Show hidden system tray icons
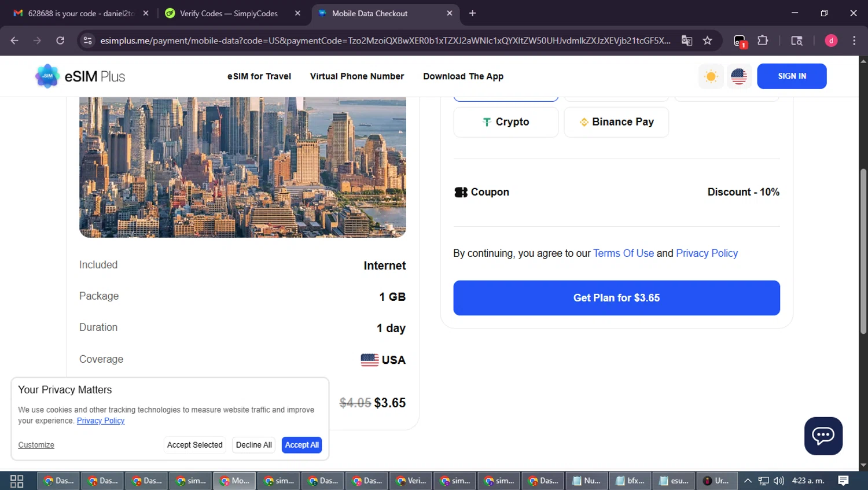868x490 pixels. 748,481
